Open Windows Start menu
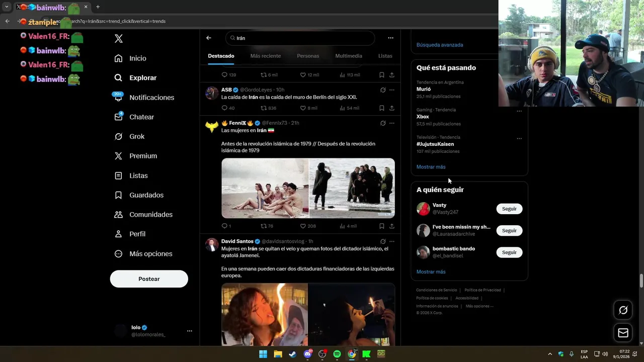This screenshot has height=362, width=644. point(263,354)
